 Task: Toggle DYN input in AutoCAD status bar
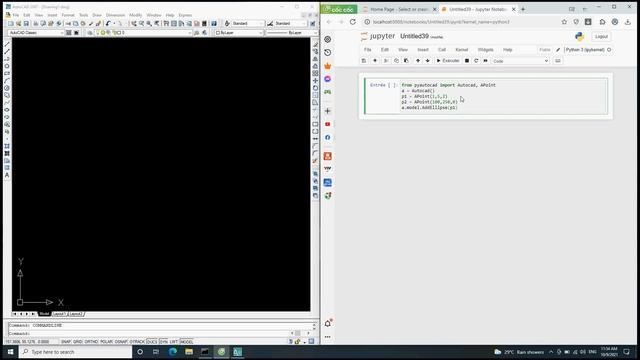tap(164, 342)
